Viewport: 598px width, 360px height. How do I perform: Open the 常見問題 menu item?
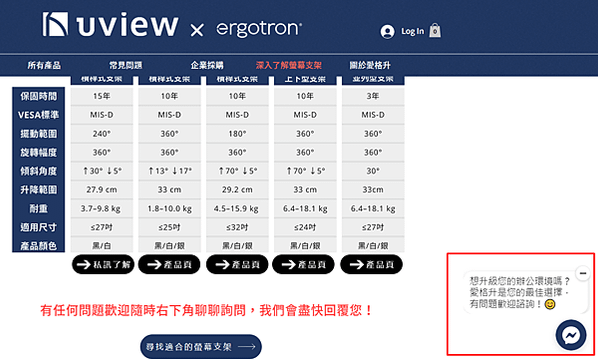tap(126, 65)
